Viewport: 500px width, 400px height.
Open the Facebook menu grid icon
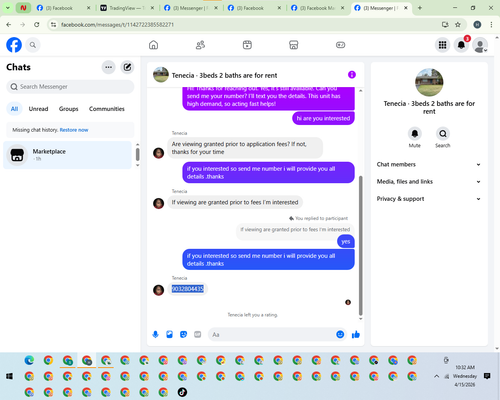pyautogui.click(x=442, y=45)
